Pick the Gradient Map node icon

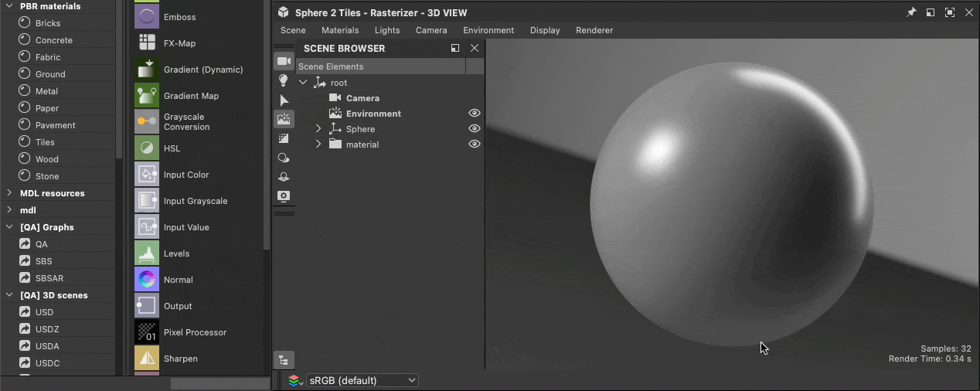(x=147, y=95)
